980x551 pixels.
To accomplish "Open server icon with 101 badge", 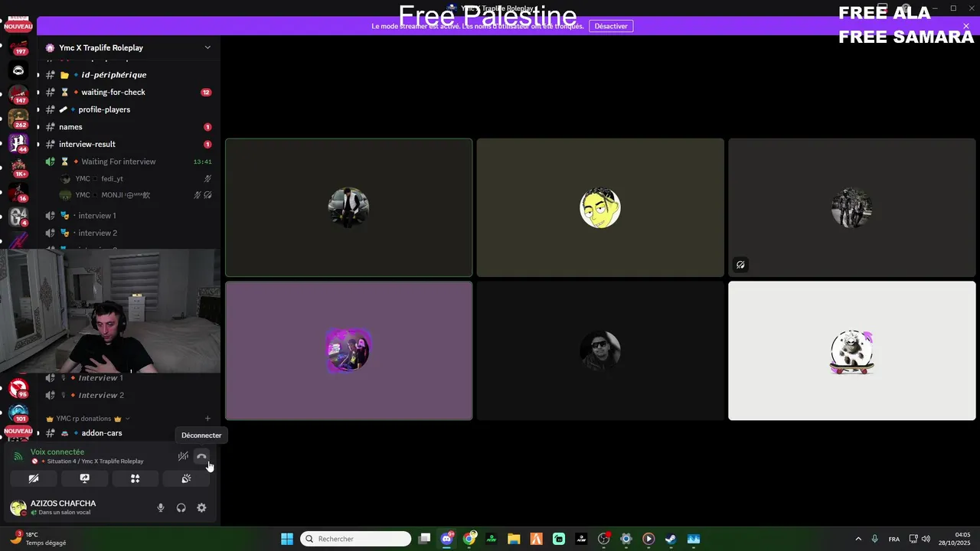I will pos(18,413).
